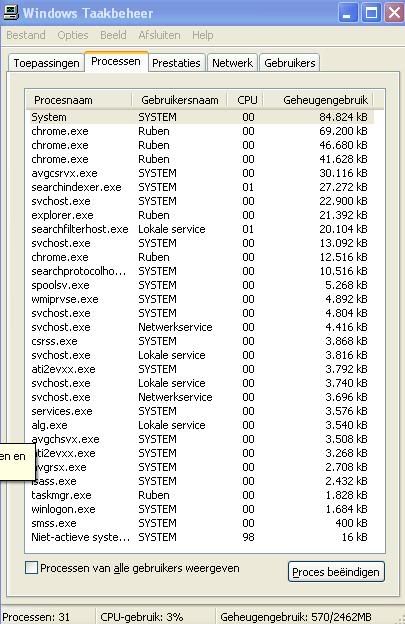Image resolution: width=405 pixels, height=624 pixels.
Task: Switch to the Toepassingen tab
Action: tap(47, 63)
